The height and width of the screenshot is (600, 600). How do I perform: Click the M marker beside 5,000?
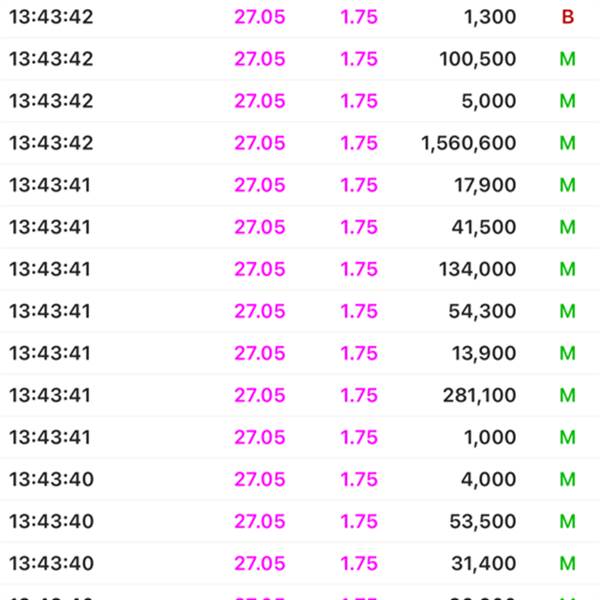[567, 101]
